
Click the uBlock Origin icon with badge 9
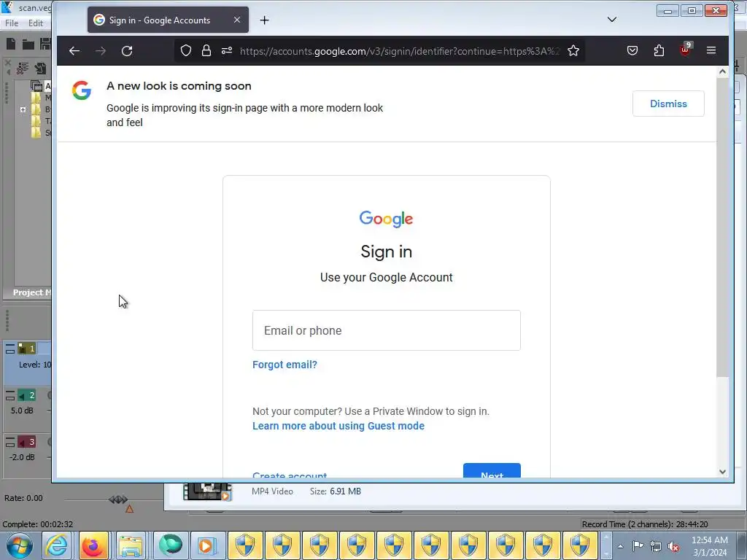[686, 50]
